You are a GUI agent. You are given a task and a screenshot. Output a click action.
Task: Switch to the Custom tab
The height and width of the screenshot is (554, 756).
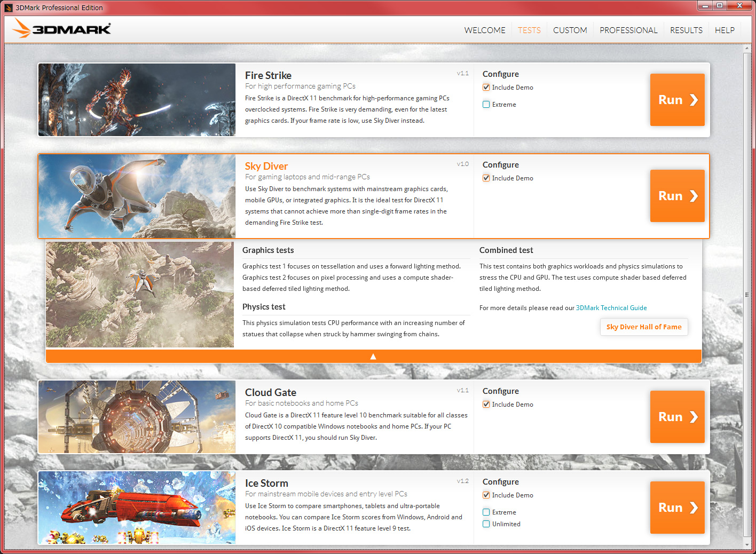click(x=570, y=30)
